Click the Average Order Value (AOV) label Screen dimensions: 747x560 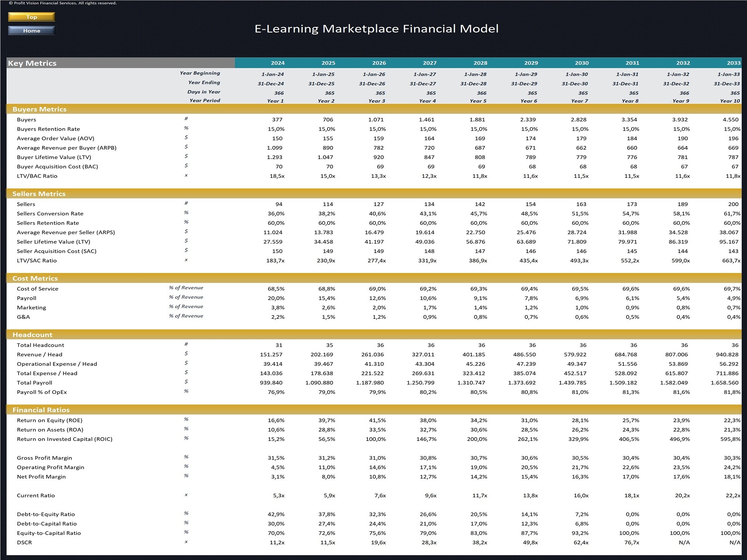click(x=55, y=139)
